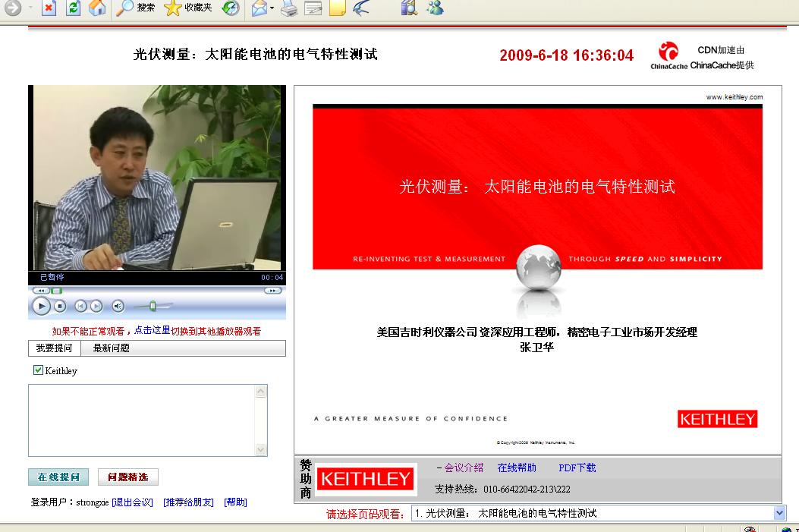This screenshot has height=532, width=799.
Task: Click the Keithley sponsor logo
Action: (366, 479)
